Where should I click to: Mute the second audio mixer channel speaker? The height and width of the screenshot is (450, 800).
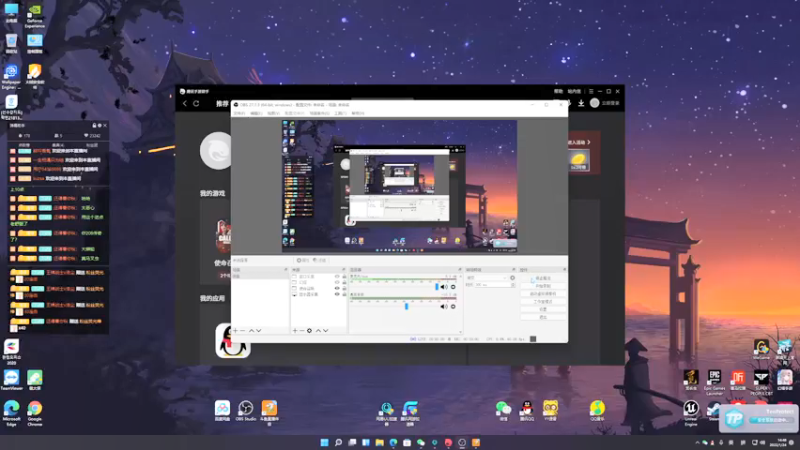[x=443, y=307]
